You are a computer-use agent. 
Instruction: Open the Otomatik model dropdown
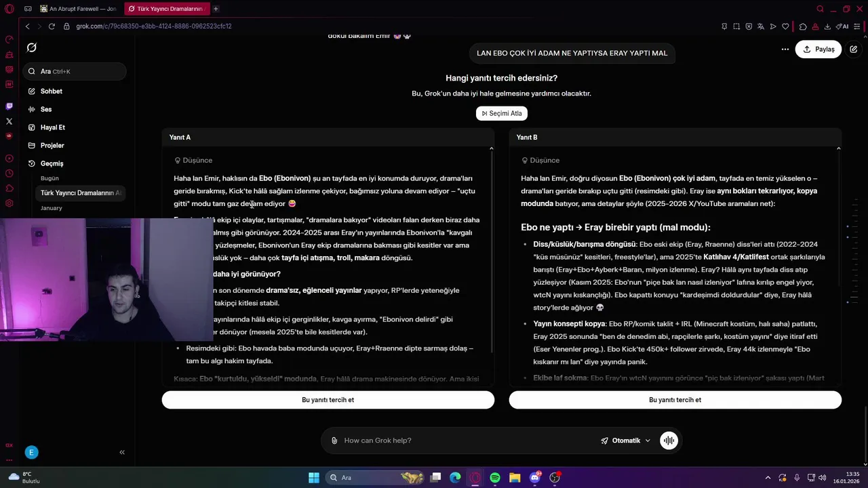(x=625, y=441)
